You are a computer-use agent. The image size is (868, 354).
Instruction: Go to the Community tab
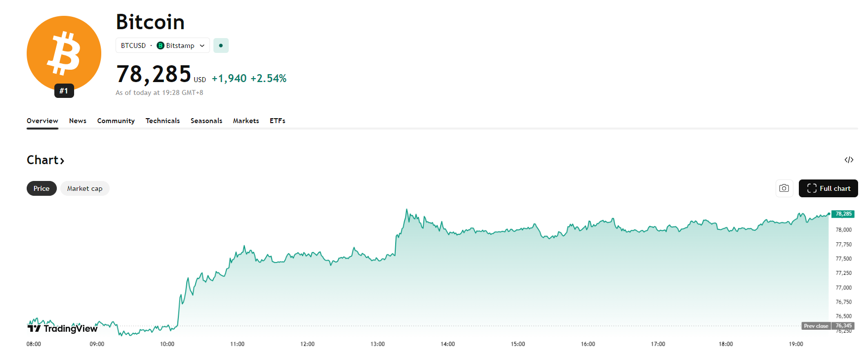tap(116, 121)
